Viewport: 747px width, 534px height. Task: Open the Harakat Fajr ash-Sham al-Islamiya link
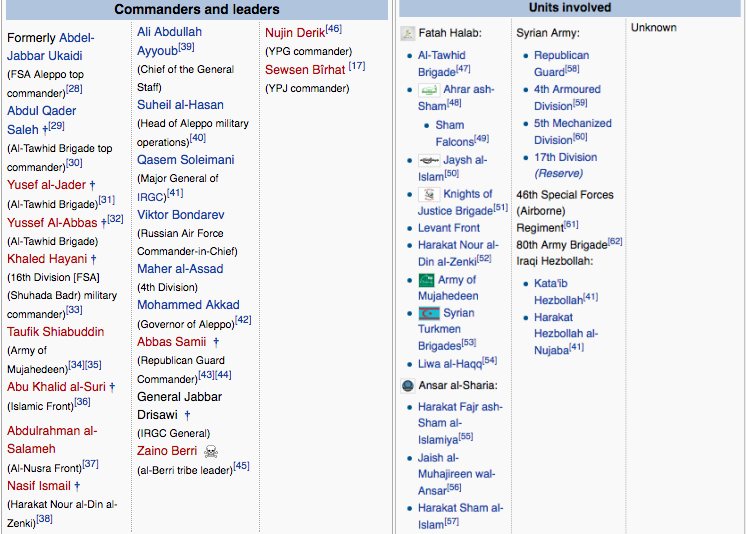460,423
